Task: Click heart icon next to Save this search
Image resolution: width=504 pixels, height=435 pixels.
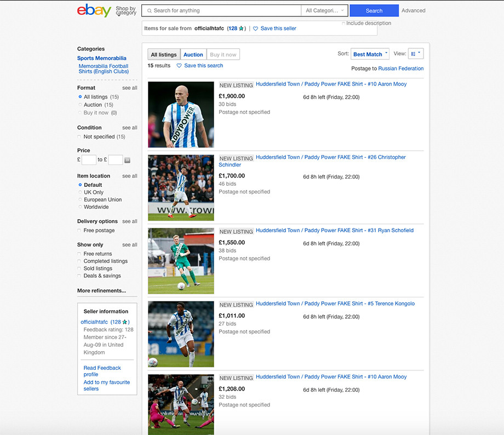Action: [x=179, y=66]
